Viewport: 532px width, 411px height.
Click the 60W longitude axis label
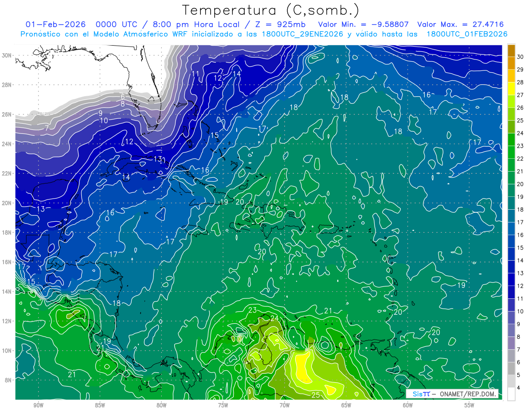point(408,405)
